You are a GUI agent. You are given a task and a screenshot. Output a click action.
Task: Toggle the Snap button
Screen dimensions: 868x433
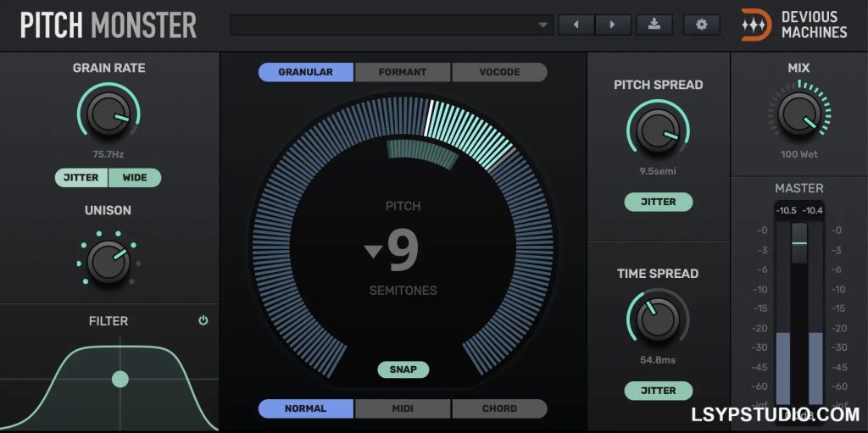click(403, 369)
